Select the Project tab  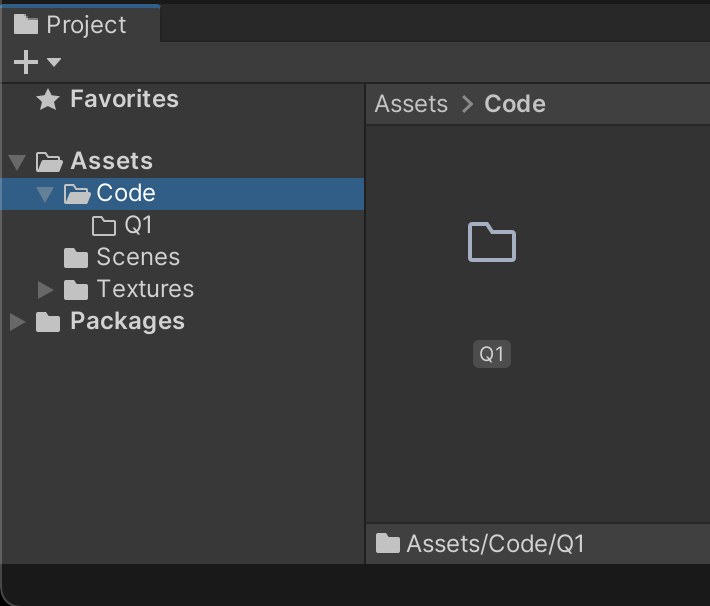[x=72, y=25]
